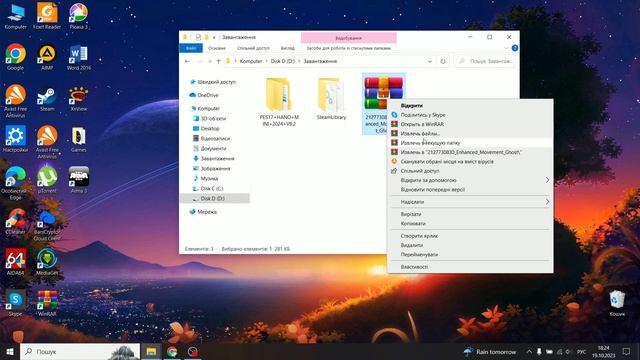Choose 'Спільний доступ' context menu entry
Screen dimensions: 640x360
[x=470, y=171]
